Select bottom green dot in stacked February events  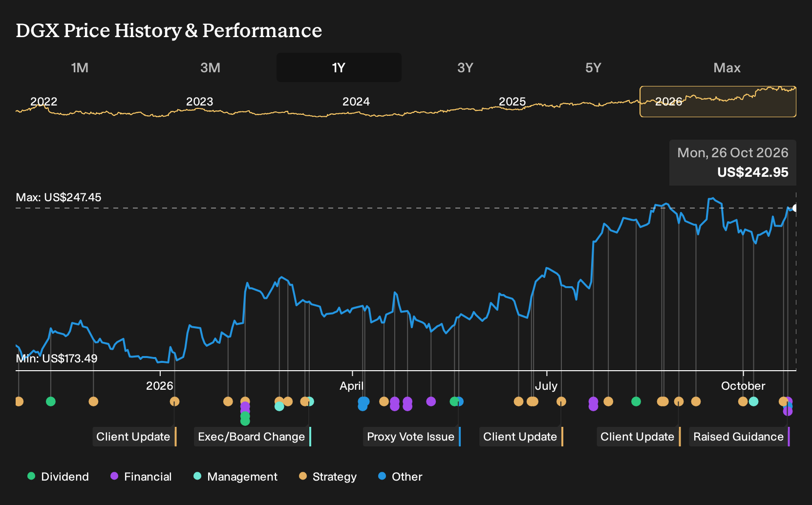[x=245, y=420]
